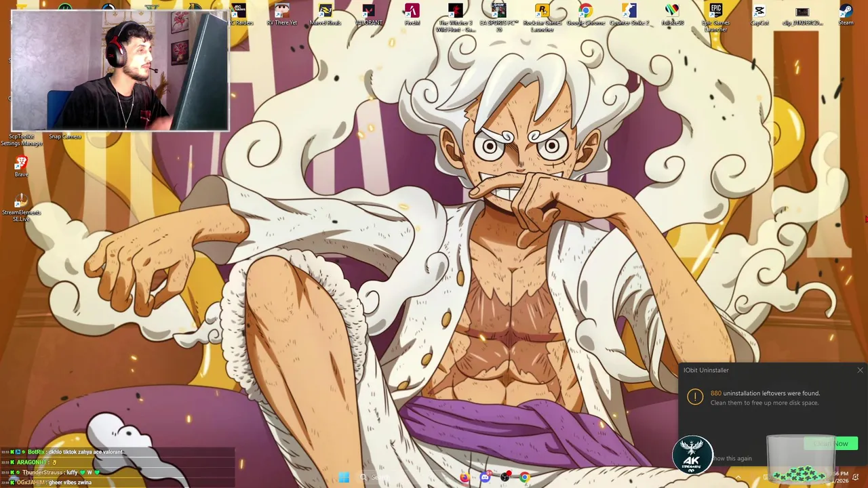Close the IObit Uninstaller popup
The width and height of the screenshot is (868, 488).
pos(860,370)
